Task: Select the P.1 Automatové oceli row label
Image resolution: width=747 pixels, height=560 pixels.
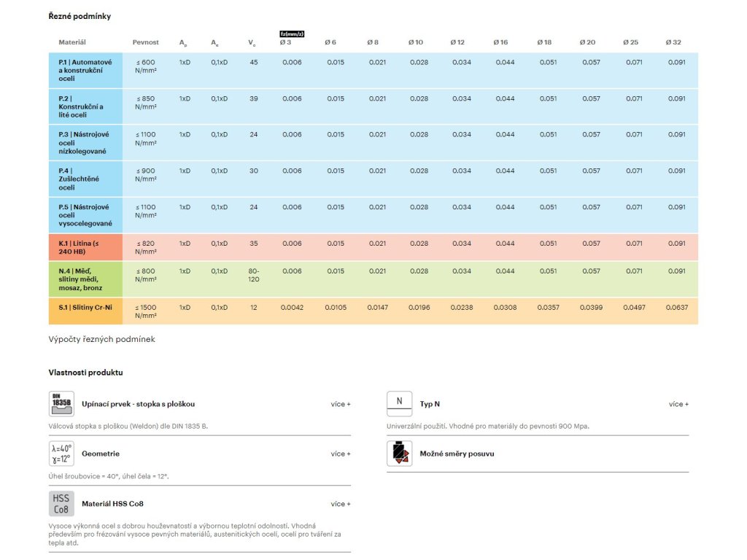Action: coord(85,70)
